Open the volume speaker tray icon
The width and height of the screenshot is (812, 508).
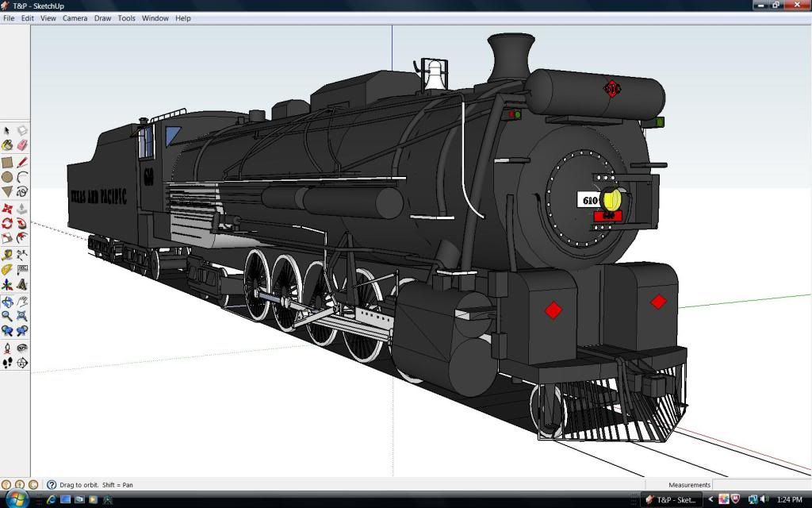[x=765, y=500]
